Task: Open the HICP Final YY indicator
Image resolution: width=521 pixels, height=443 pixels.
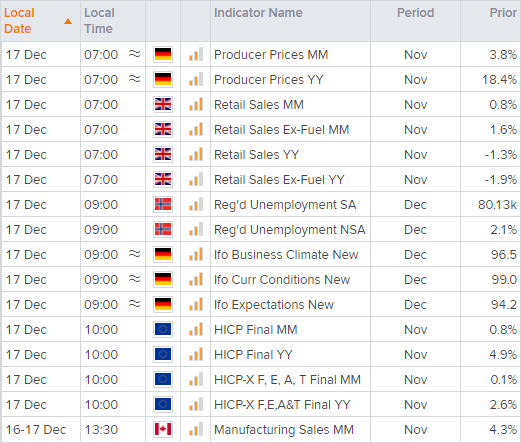Action: pyautogui.click(x=253, y=354)
